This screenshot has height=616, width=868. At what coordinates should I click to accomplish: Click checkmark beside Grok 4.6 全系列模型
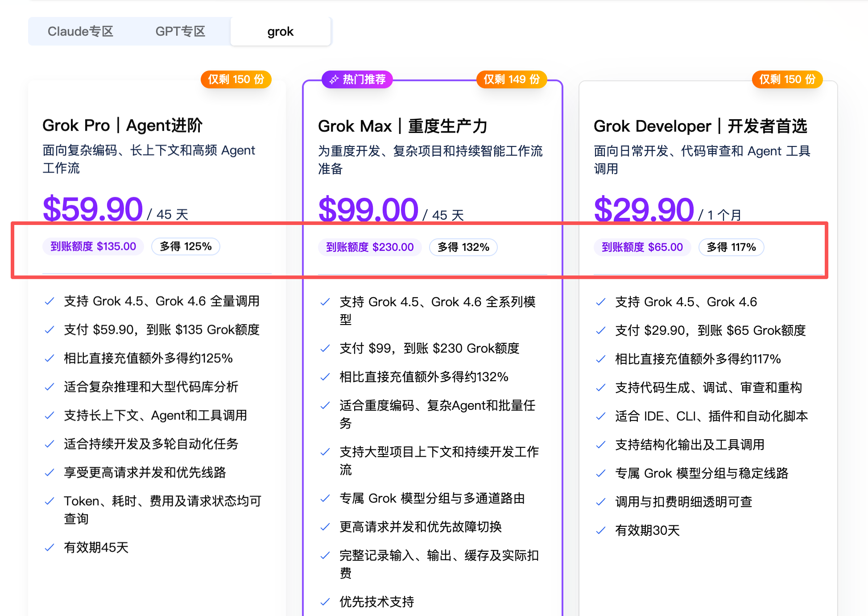(325, 302)
